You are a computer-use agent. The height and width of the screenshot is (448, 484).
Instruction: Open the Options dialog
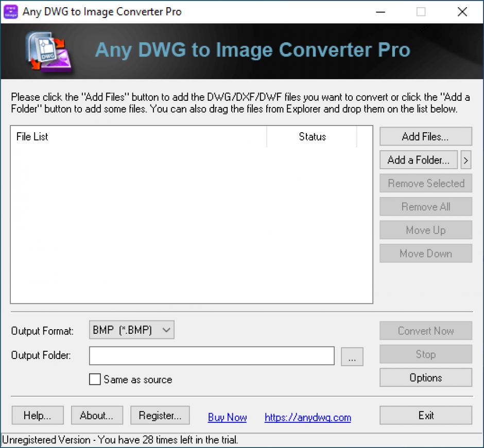tap(426, 378)
